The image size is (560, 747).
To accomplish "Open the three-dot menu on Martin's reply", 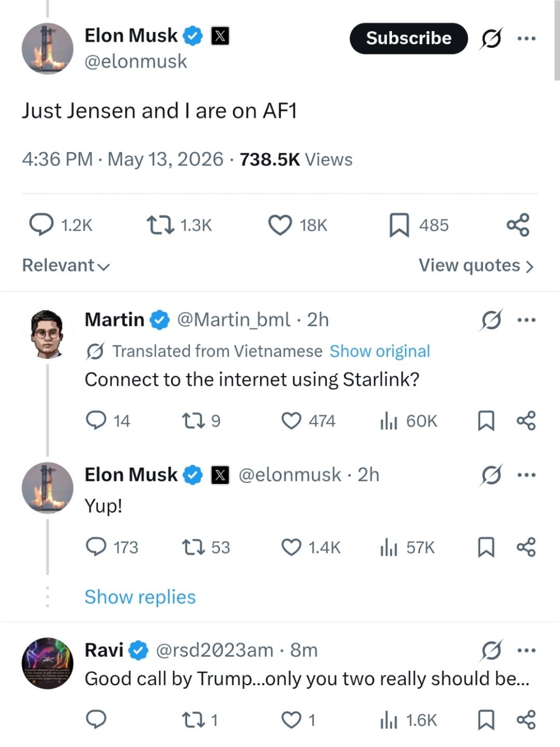I will click(526, 320).
